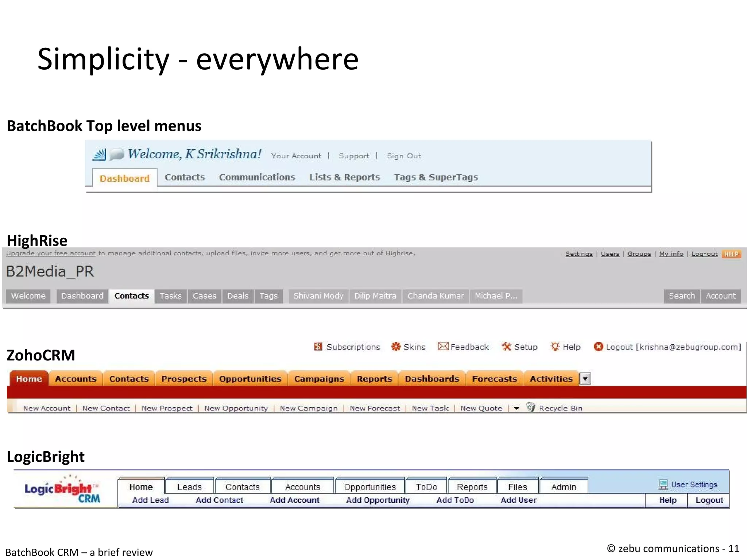
Task: Open Zoho Recycle Bin icon
Action: [531, 407]
